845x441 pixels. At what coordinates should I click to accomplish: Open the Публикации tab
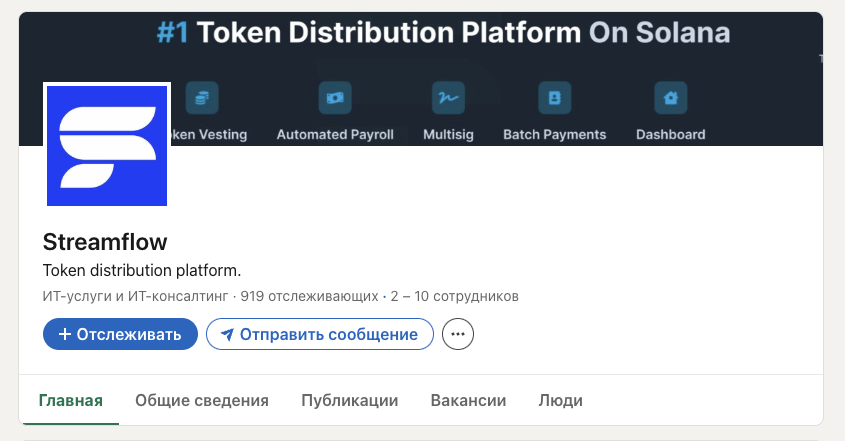coord(350,401)
